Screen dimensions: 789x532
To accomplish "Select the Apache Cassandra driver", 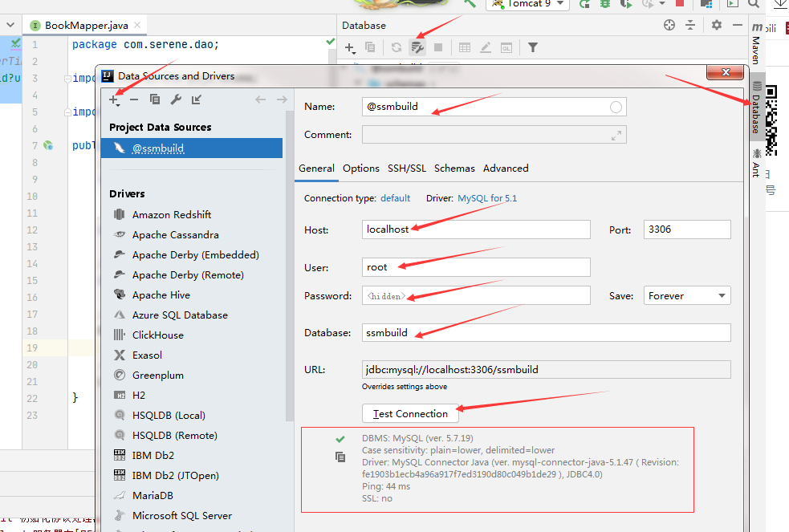I will click(x=175, y=235).
